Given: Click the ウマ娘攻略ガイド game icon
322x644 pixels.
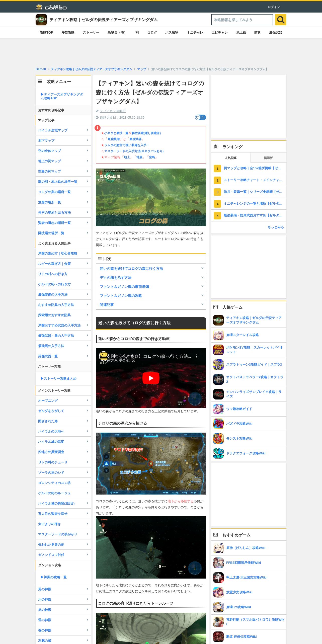Looking at the screenshot, I should [x=218, y=409].
